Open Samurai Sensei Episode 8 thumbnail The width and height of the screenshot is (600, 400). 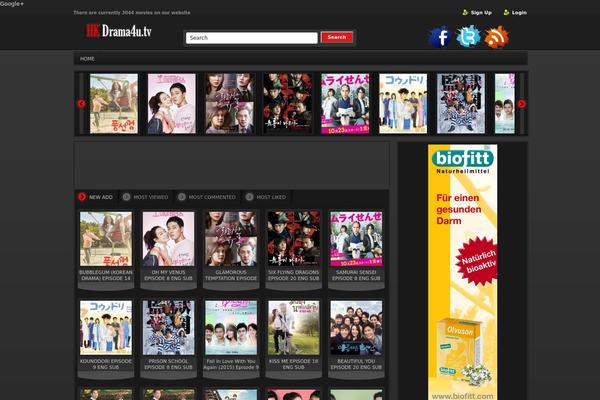pyautogui.click(x=356, y=239)
